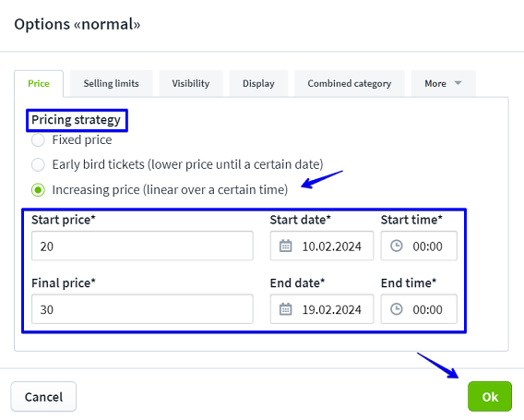Switch to the Display tab
The image size is (524, 420).
(x=258, y=83)
